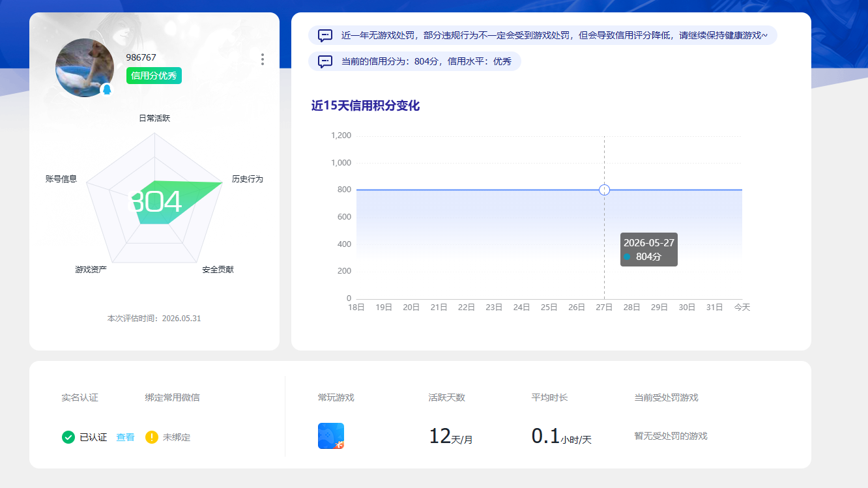Click the 当前的信用分为：804分 notice message
Viewport: 868px width, 488px height.
(414, 61)
